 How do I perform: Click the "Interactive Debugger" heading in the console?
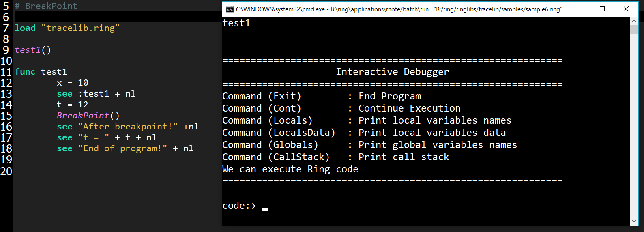pos(392,72)
